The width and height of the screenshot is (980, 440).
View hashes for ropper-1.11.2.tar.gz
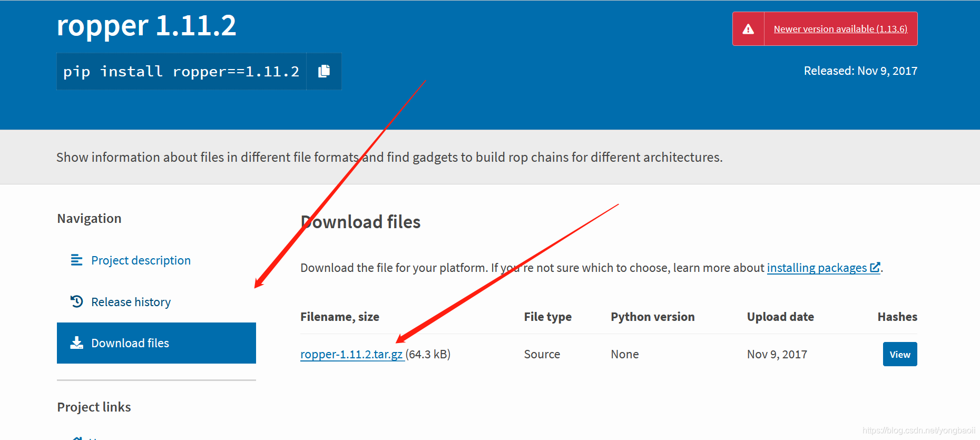coord(900,354)
